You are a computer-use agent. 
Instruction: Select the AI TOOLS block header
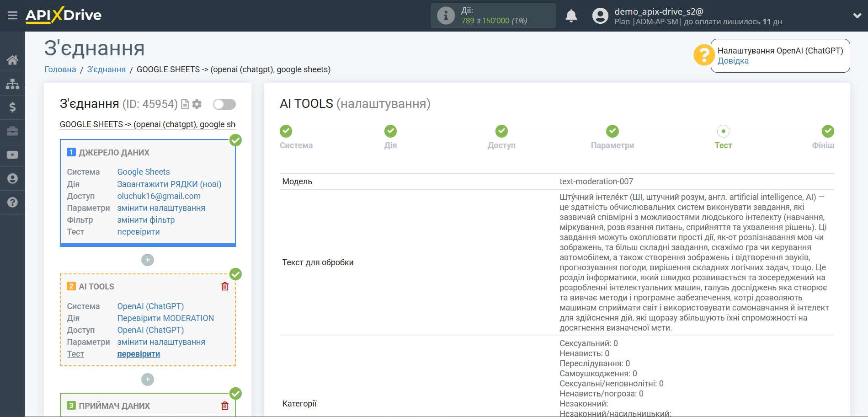coord(96,287)
